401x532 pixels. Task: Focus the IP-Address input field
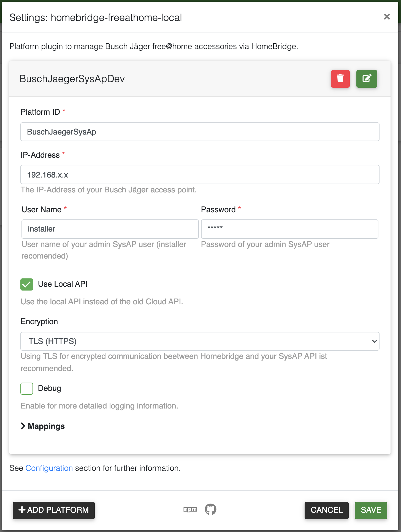200,174
